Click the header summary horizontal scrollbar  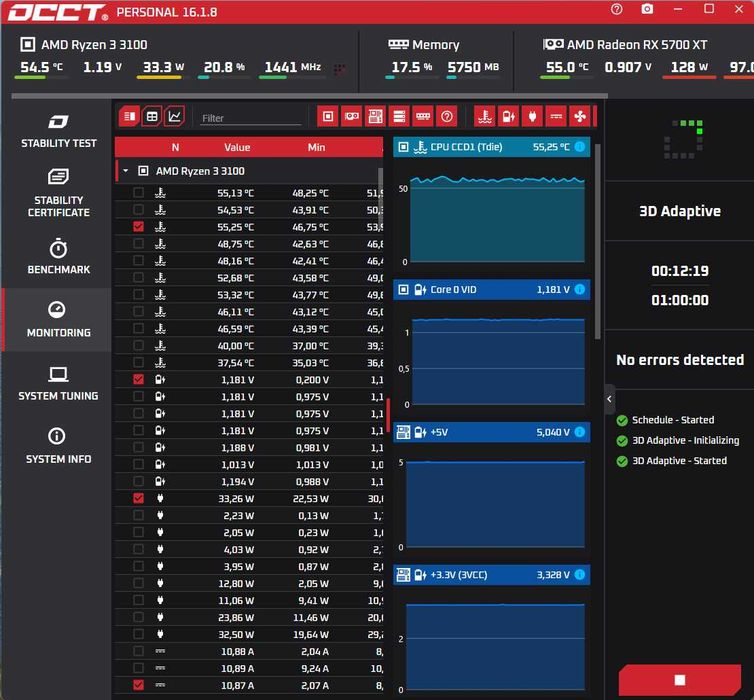(310, 96)
